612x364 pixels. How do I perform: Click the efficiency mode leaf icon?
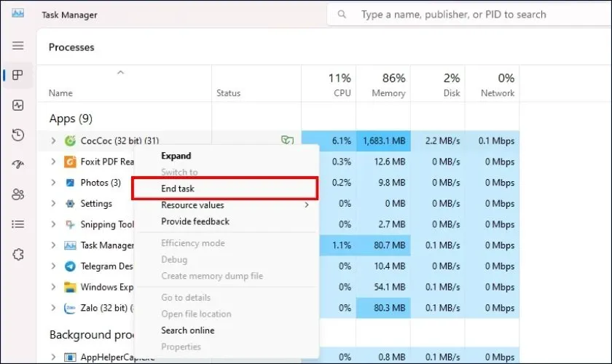[287, 140]
